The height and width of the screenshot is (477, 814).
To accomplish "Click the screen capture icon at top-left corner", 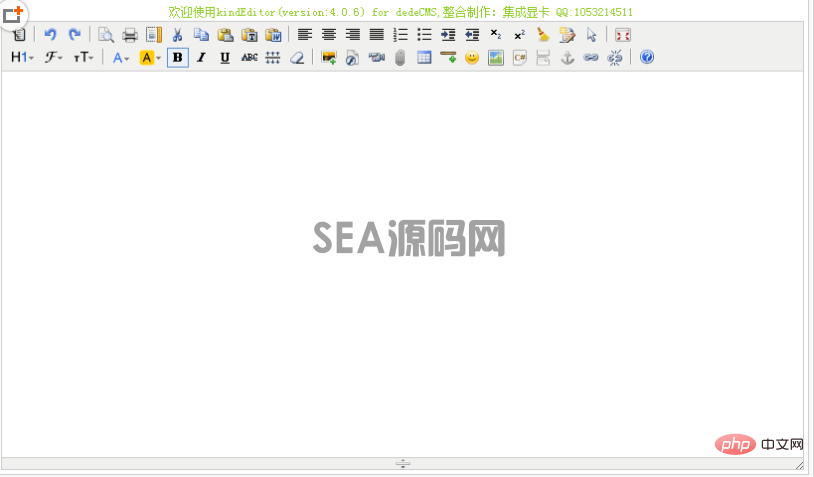I will pos(12,14).
